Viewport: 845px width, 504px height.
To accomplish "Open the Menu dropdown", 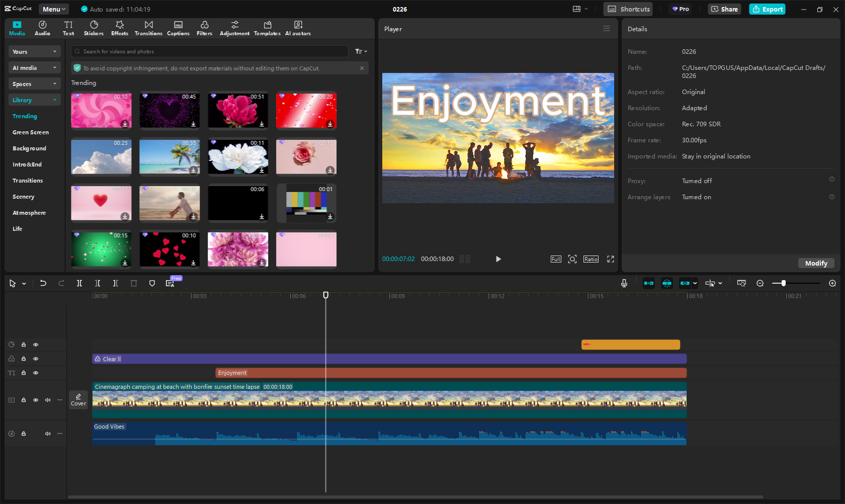I will [54, 9].
